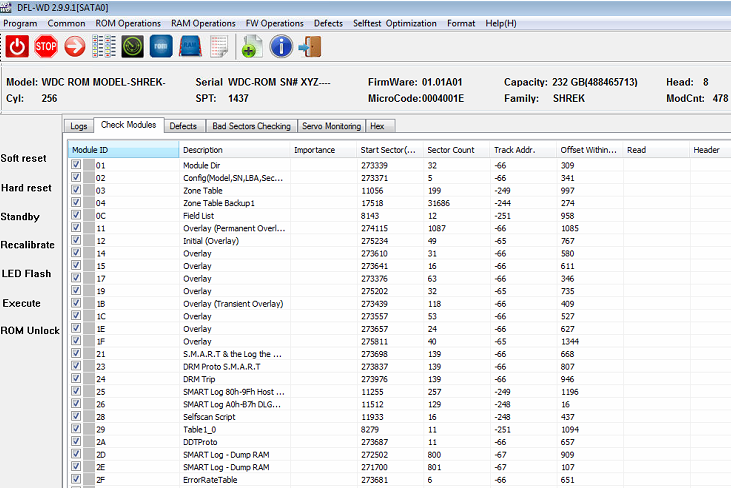Switch to the Bad Sectors Checking tab
Image resolution: width=731 pixels, height=488 pixels.
click(251, 126)
